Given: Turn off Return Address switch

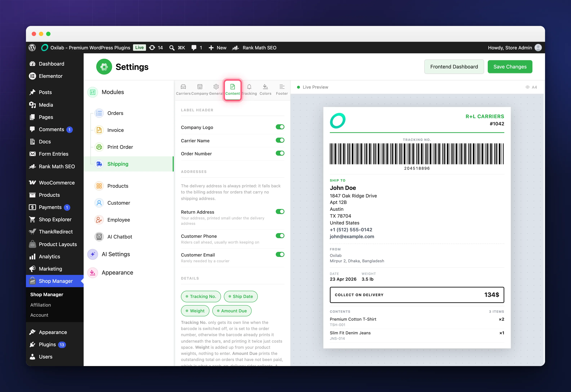Looking at the screenshot, I should 280,212.
